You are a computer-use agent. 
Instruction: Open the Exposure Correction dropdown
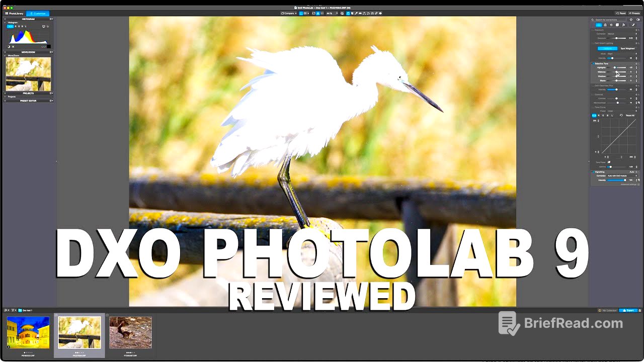(622, 34)
